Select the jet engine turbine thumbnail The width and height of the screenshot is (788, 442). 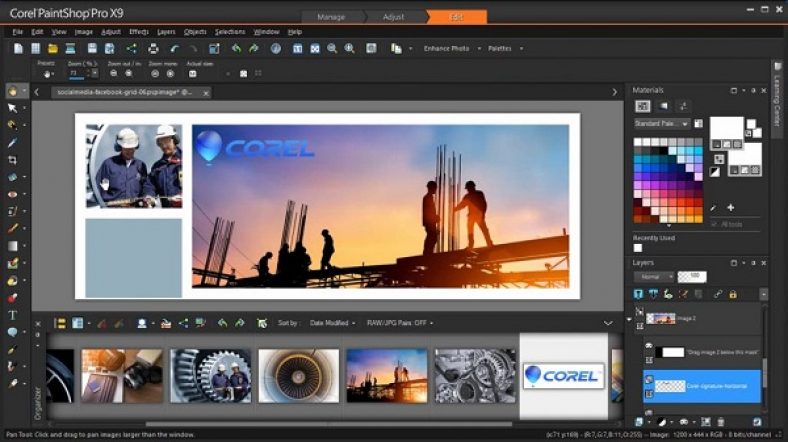(x=299, y=375)
